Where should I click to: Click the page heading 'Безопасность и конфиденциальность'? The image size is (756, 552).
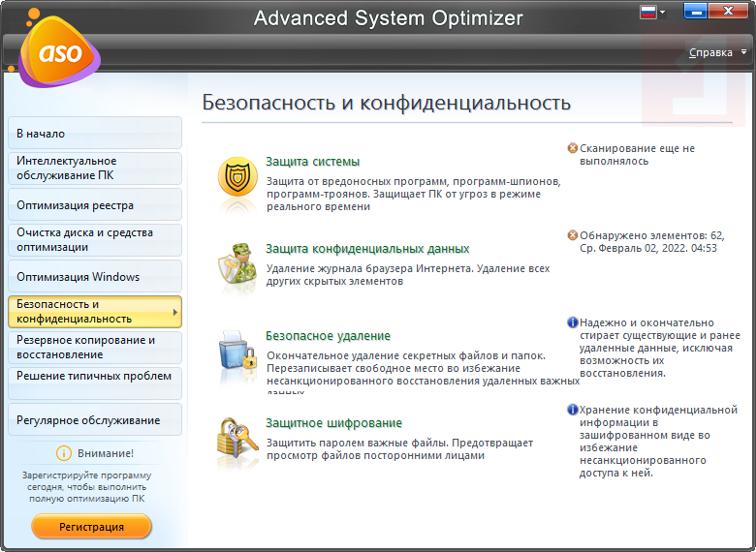tap(386, 103)
